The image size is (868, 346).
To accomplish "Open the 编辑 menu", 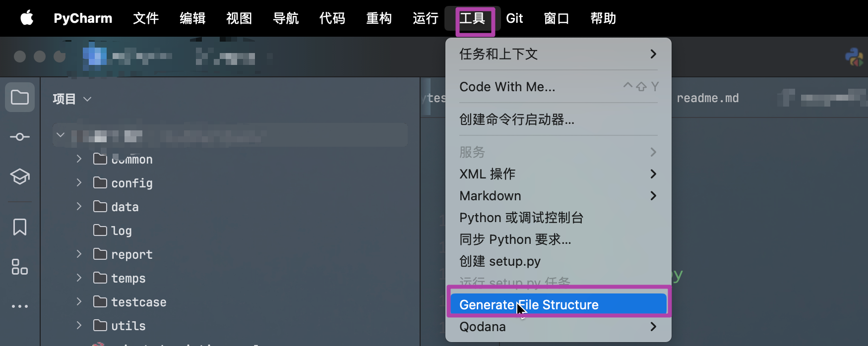I will (192, 18).
